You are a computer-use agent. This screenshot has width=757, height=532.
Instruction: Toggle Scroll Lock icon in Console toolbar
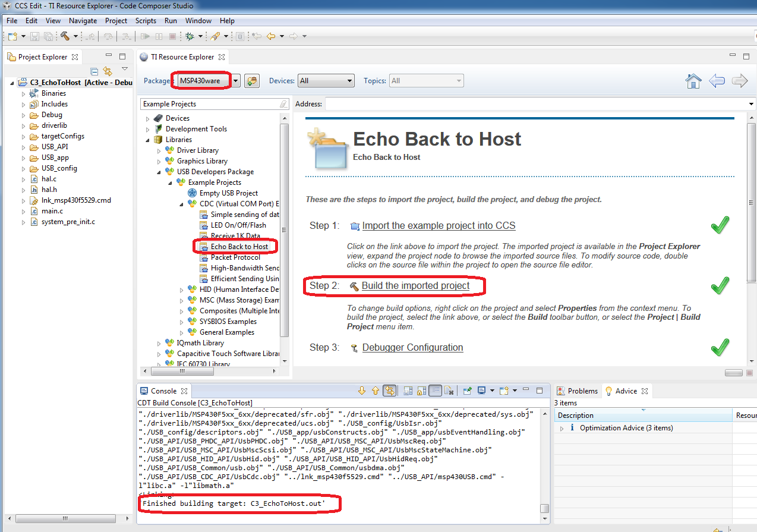[x=421, y=391]
